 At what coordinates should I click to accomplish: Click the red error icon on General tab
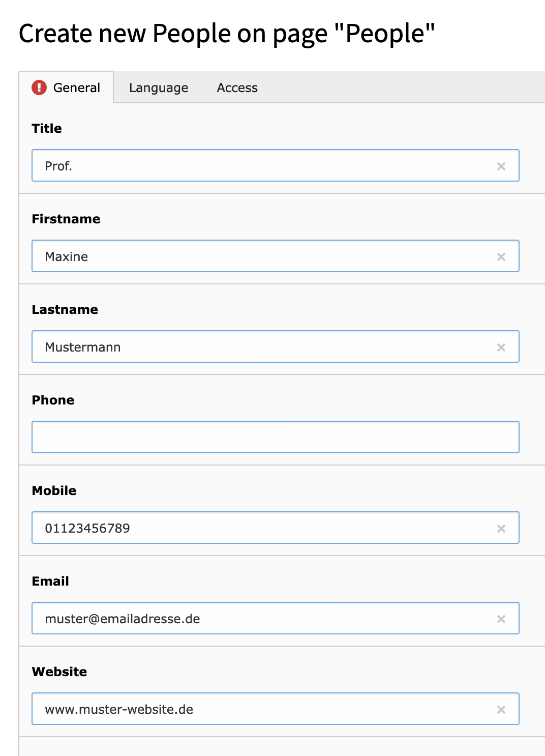(39, 88)
